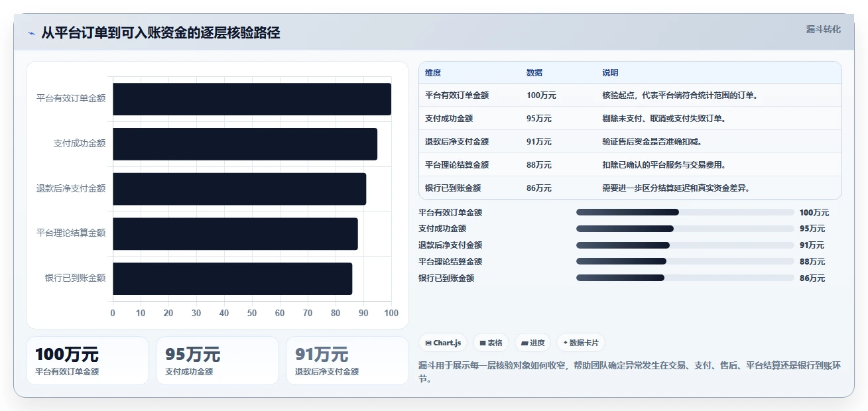Click the funnel explanation paragraph starting 漏斗用于展示

tap(630, 372)
